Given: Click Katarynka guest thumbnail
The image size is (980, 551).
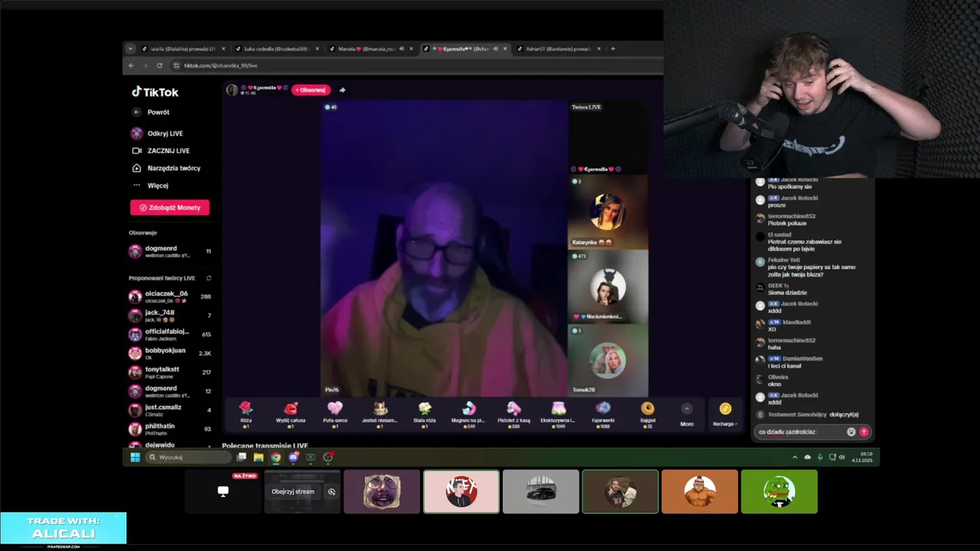Looking at the screenshot, I should click(608, 212).
